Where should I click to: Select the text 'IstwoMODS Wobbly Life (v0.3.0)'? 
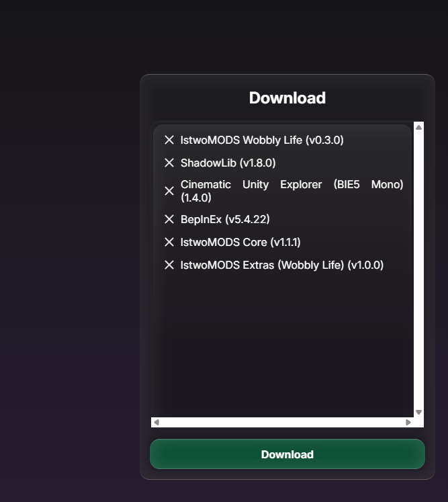pyautogui.click(x=262, y=140)
